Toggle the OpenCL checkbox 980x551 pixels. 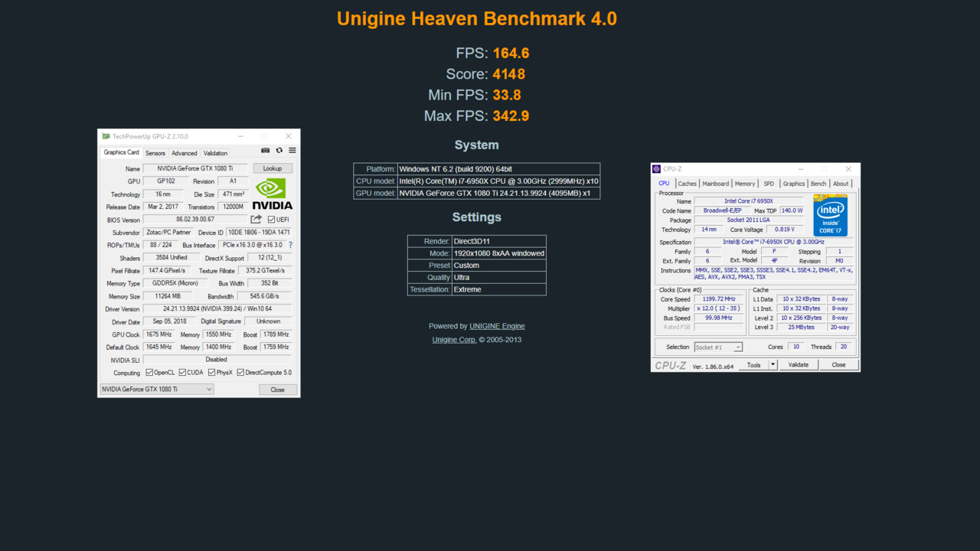[149, 373]
